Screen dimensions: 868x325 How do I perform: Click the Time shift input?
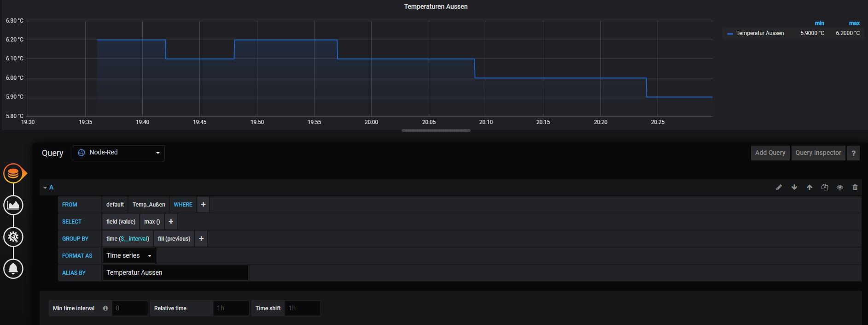point(302,308)
